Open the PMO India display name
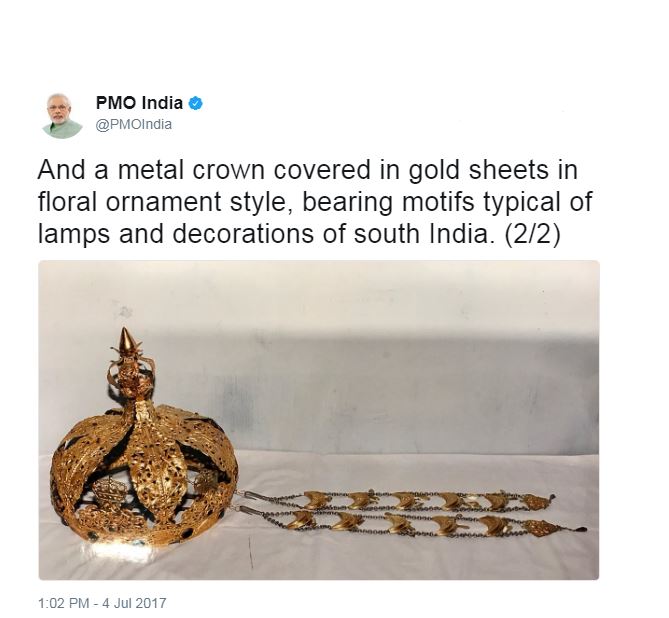The image size is (669, 618). coord(139,103)
